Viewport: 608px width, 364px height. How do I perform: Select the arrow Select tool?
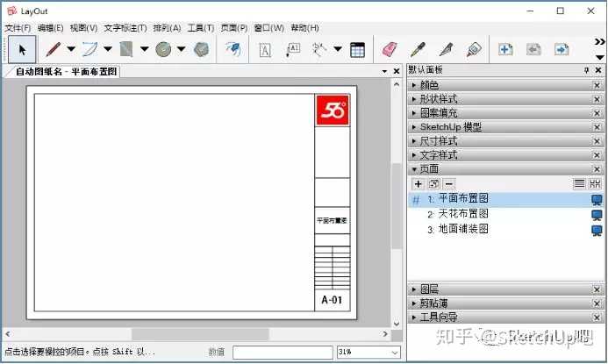22,49
